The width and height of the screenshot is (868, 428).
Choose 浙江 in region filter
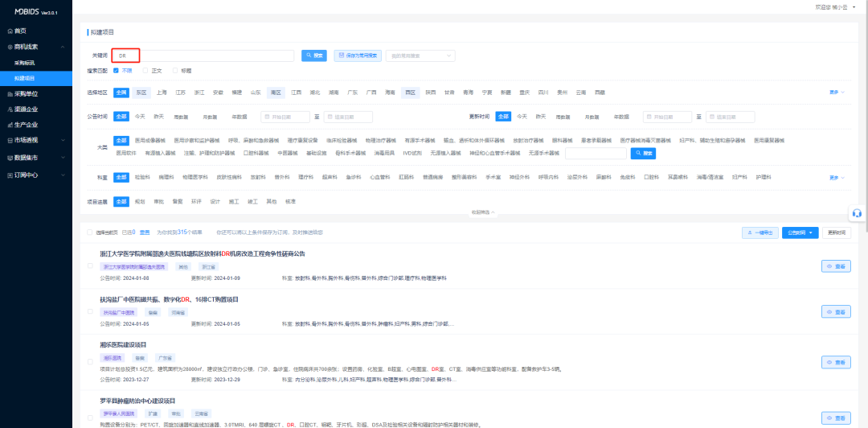click(199, 93)
